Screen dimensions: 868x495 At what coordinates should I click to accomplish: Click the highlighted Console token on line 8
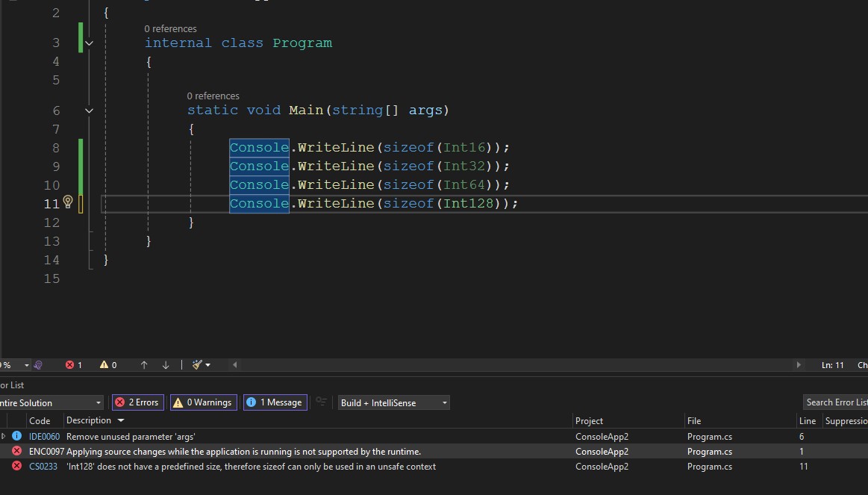click(259, 147)
